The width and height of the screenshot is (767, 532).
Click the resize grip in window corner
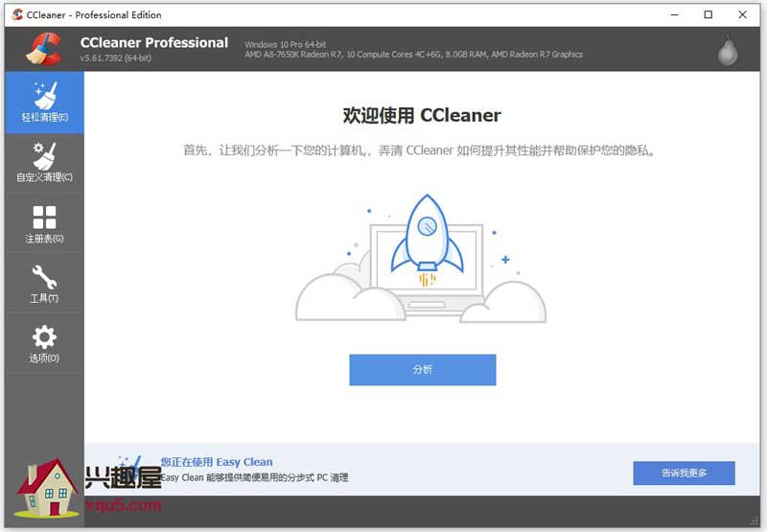(754, 521)
